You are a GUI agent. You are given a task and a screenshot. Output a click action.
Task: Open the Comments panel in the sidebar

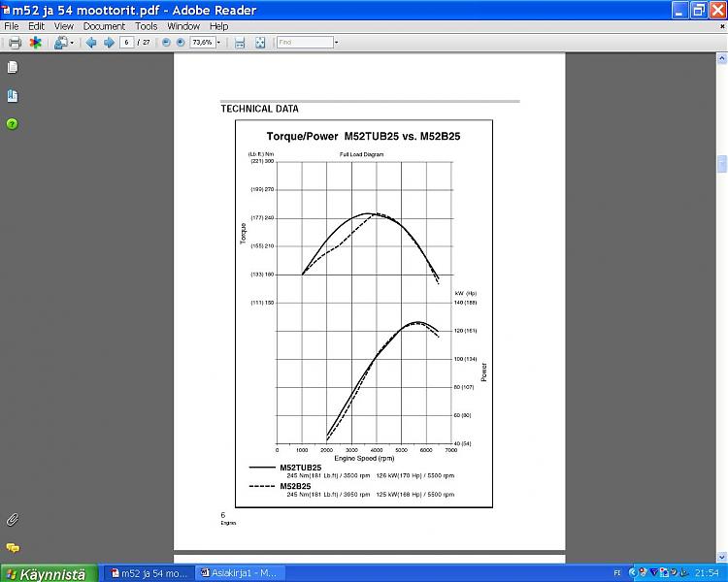tap(13, 548)
